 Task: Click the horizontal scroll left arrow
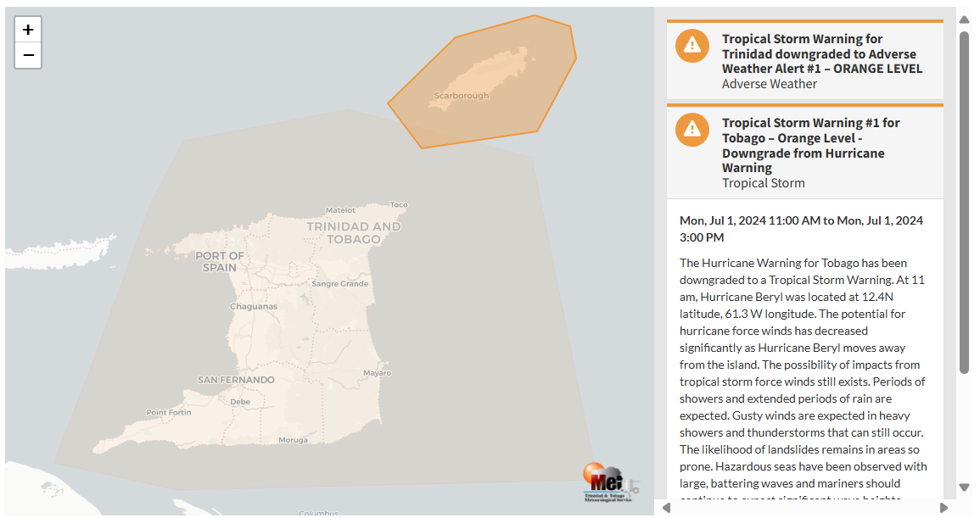click(666, 508)
